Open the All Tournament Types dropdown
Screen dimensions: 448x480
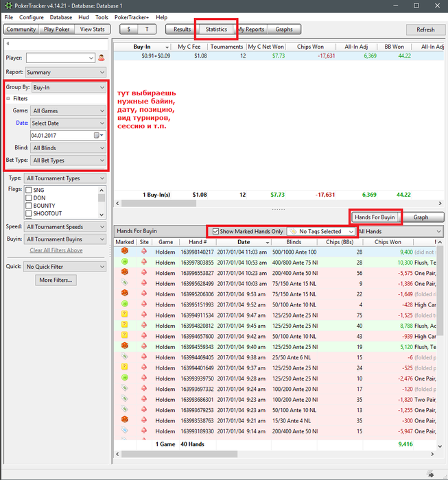pos(66,178)
